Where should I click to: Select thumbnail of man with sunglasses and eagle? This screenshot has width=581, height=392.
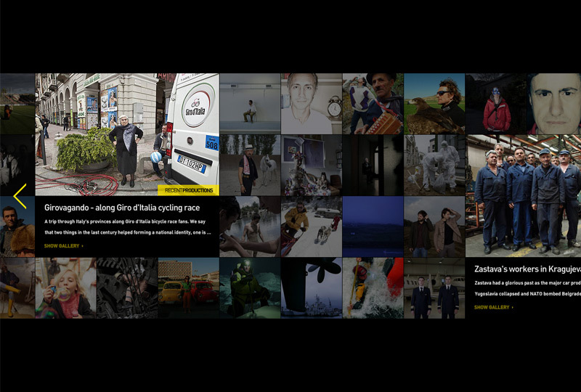434,103
